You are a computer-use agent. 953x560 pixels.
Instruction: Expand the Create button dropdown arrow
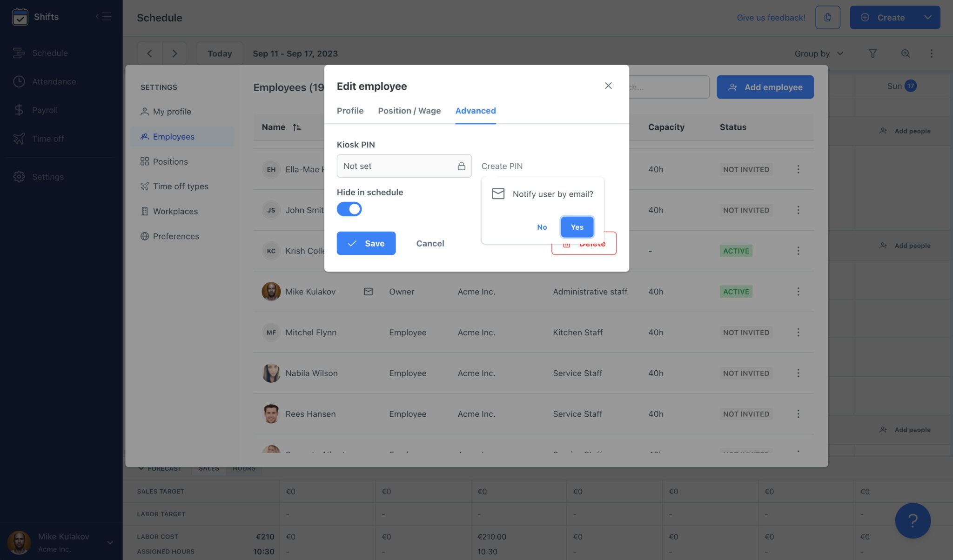pyautogui.click(x=928, y=17)
